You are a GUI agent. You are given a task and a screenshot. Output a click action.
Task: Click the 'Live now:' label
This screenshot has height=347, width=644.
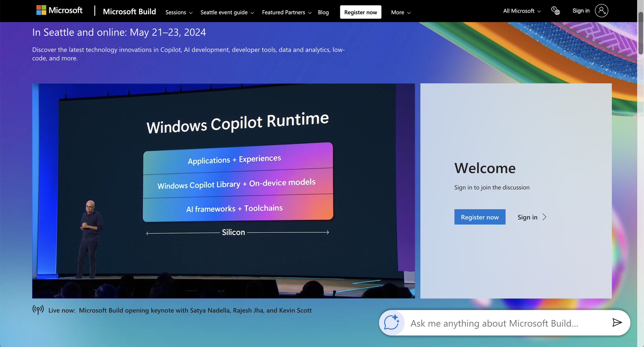click(x=62, y=310)
